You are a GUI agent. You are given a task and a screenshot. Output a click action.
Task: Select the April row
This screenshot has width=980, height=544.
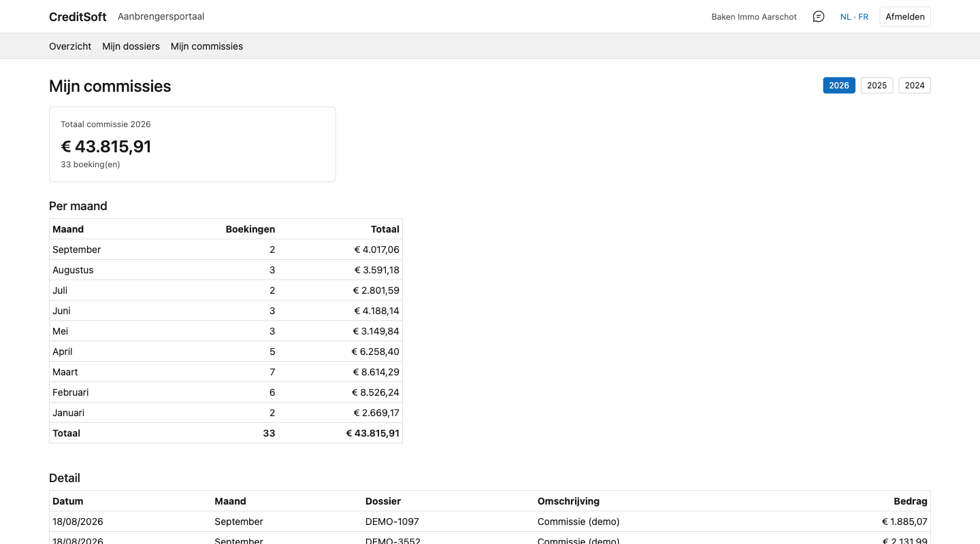(226, 352)
